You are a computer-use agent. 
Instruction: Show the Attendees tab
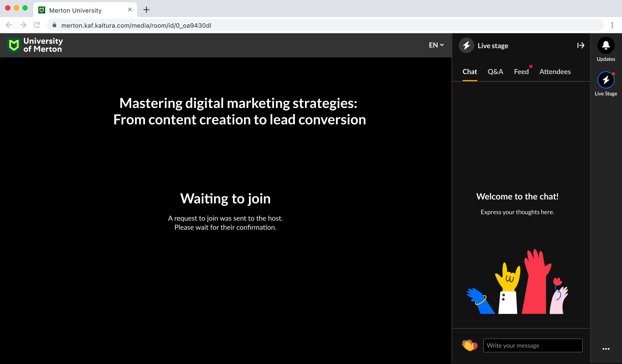[x=555, y=72]
